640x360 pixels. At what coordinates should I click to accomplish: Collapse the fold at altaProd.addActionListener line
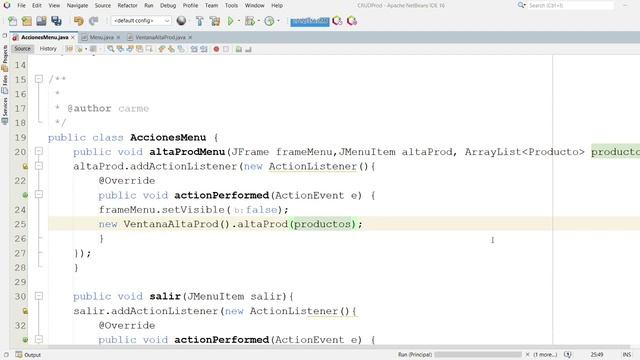pyautogui.click(x=39, y=166)
